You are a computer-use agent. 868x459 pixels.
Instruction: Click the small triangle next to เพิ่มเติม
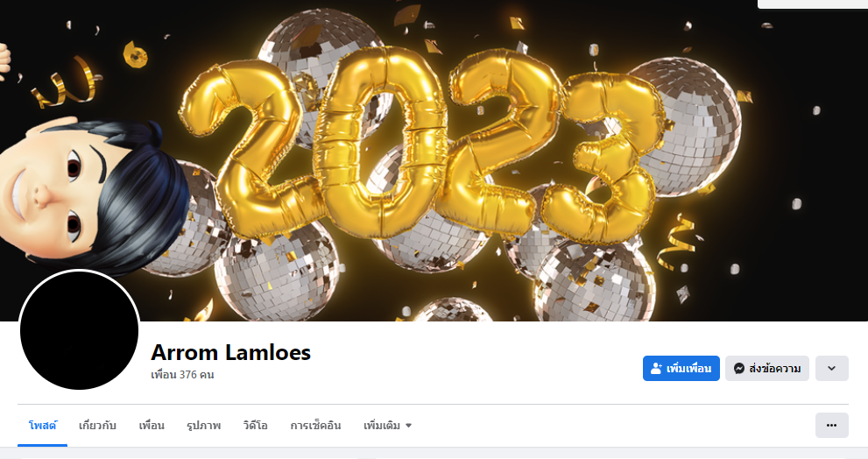(x=408, y=426)
